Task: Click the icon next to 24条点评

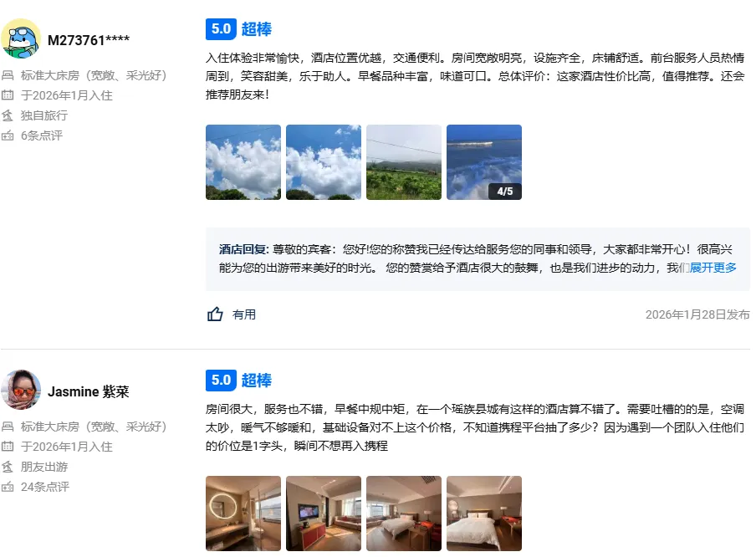Action: point(8,487)
